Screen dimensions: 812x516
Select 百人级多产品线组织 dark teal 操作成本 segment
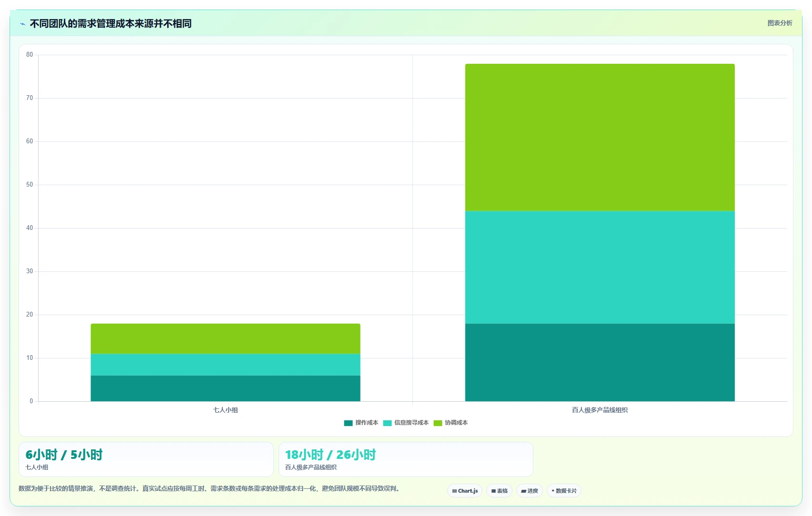pos(600,362)
